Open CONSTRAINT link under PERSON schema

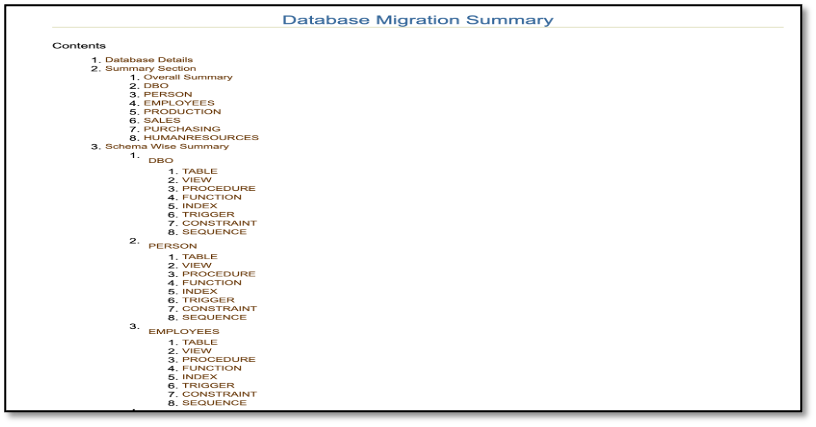tap(219, 309)
